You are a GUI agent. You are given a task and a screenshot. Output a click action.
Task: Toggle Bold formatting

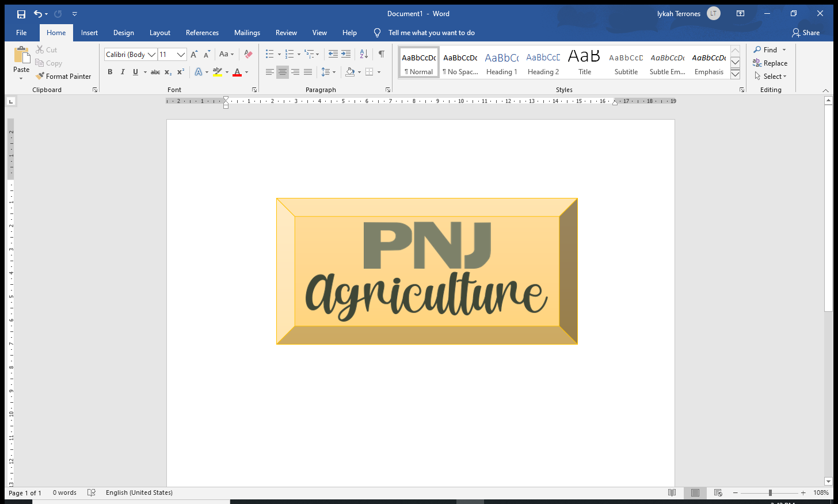(x=110, y=72)
